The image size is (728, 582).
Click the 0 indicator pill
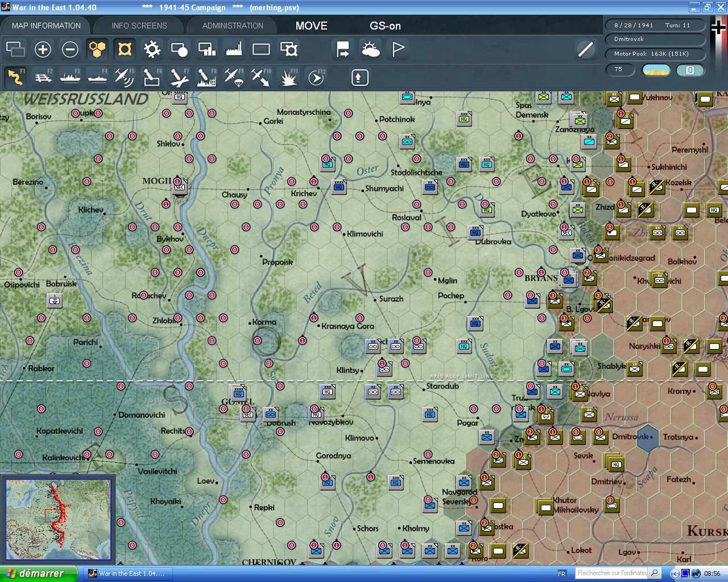690,70
